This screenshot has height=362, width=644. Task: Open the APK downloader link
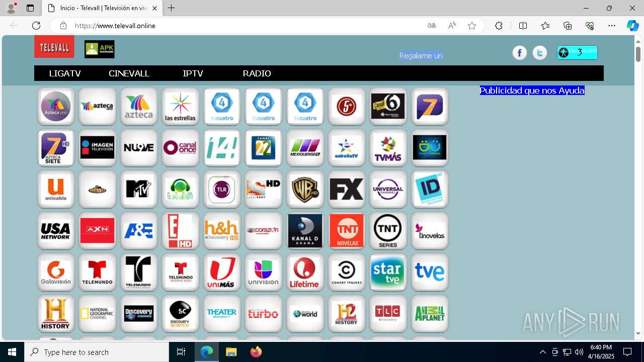pyautogui.click(x=100, y=49)
